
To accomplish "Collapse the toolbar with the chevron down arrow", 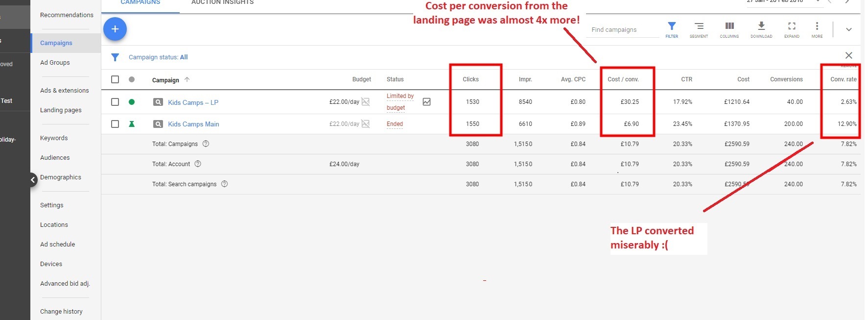I will click(848, 29).
